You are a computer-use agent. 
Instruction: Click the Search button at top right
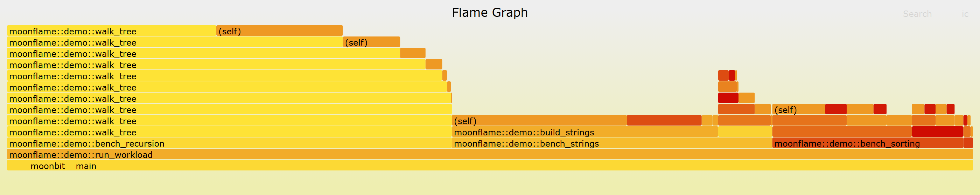(x=917, y=14)
